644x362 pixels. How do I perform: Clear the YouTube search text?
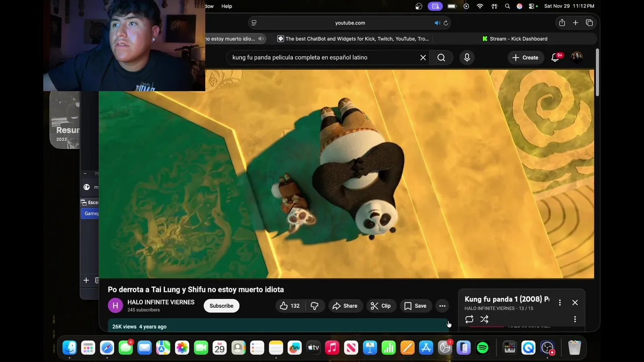(423, 57)
